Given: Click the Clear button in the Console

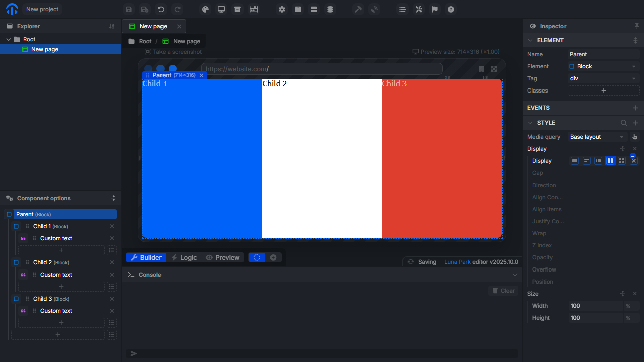Looking at the screenshot, I should click(503, 290).
